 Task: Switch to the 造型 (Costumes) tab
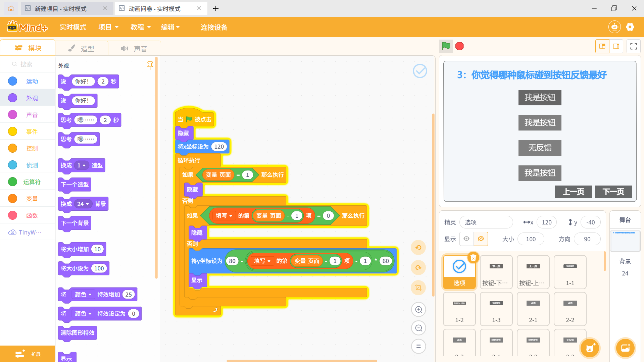pos(82,48)
